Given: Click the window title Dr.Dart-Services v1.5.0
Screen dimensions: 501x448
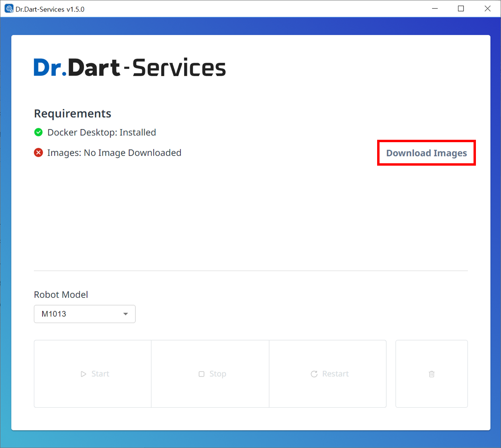Looking at the screenshot, I should click(50, 9).
